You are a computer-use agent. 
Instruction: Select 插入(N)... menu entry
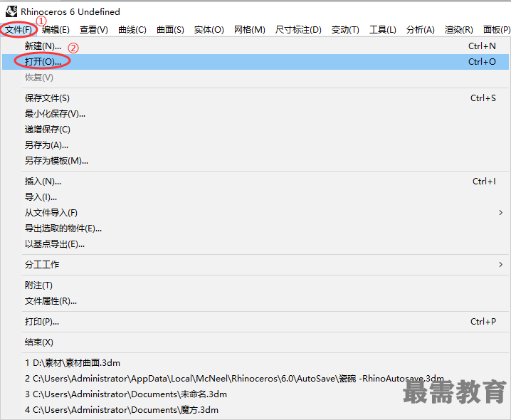255,182
